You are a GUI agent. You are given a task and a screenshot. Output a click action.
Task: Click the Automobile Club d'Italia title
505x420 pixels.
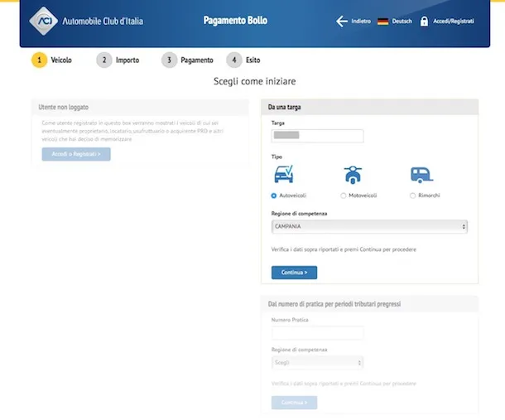tap(103, 22)
